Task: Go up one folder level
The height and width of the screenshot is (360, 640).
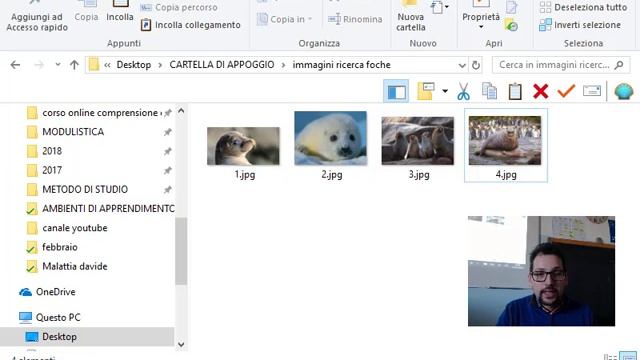Action: tap(74, 65)
